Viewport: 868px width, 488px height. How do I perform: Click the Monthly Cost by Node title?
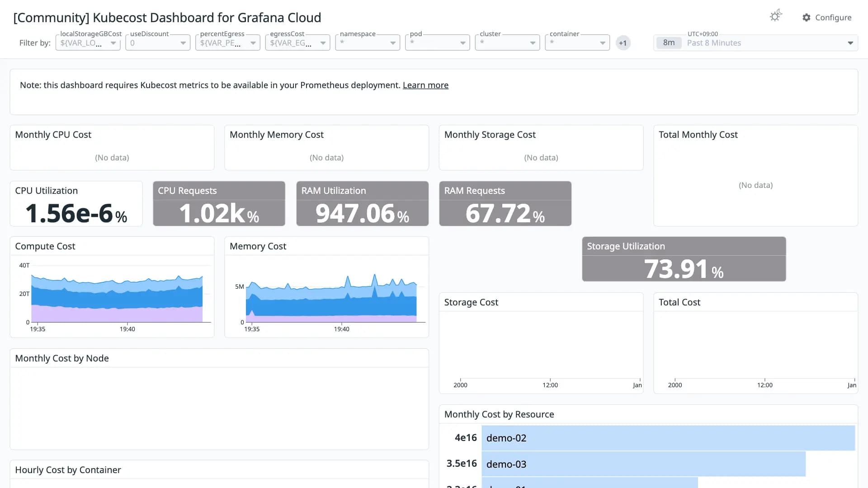click(x=62, y=358)
